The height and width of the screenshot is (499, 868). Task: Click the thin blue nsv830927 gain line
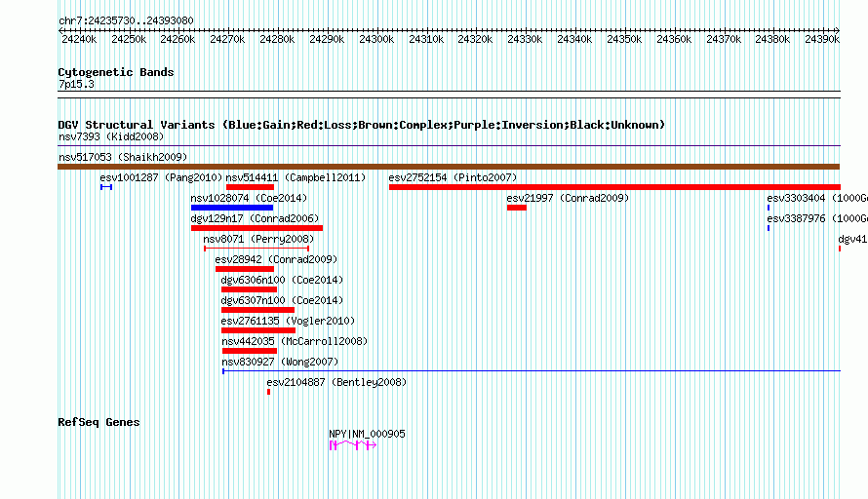coord(532,371)
